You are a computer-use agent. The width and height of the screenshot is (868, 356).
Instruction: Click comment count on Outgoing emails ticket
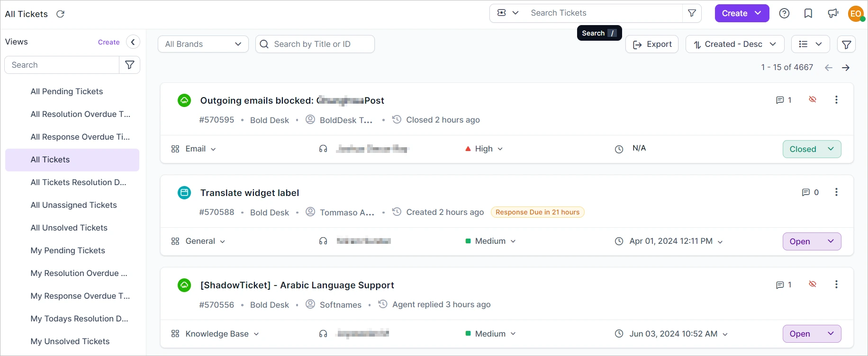coord(784,100)
